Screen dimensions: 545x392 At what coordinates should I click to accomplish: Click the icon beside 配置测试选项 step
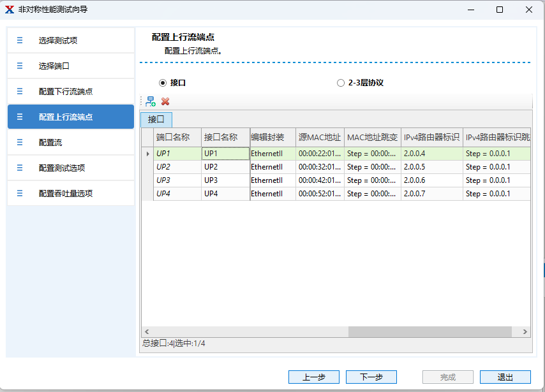coord(20,168)
